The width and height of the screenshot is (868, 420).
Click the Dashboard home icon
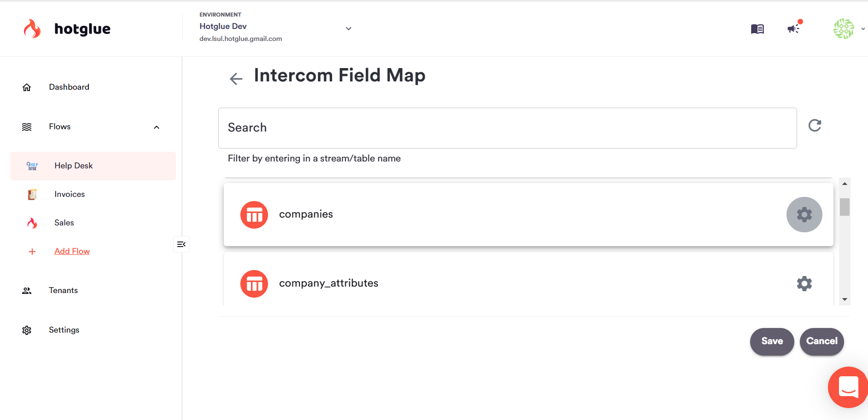click(27, 87)
